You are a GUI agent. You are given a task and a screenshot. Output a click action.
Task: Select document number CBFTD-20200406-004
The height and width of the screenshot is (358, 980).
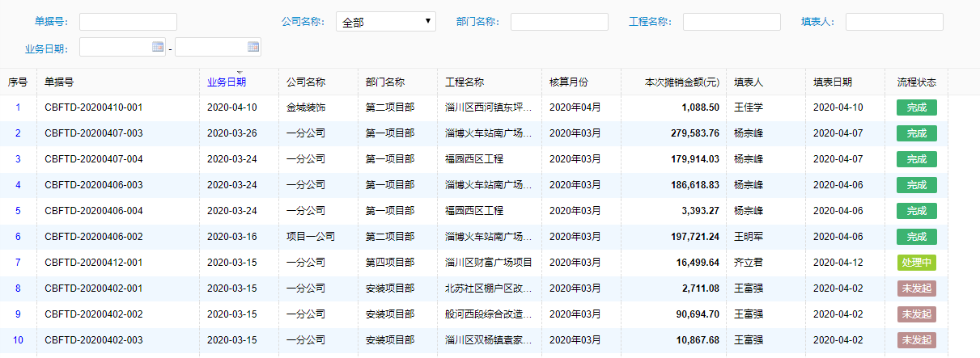tap(94, 211)
